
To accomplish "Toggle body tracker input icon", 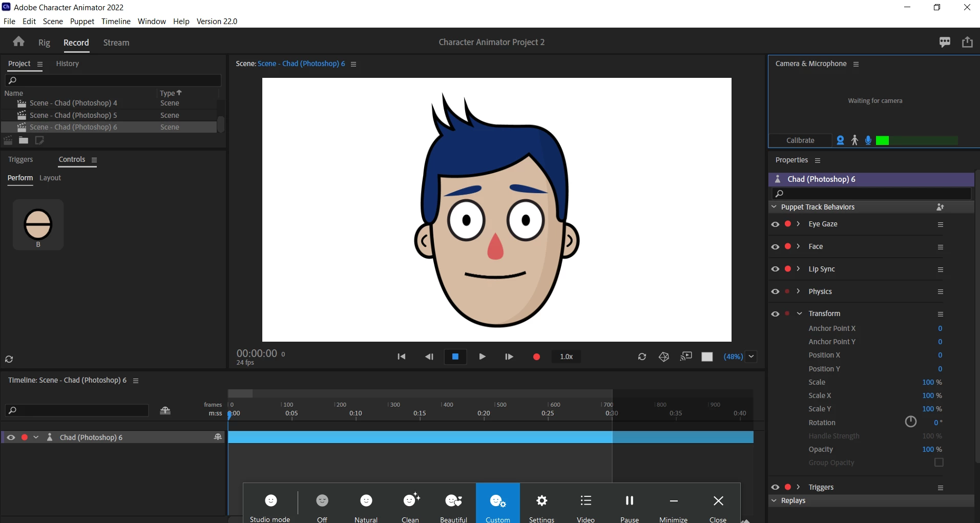I will (x=854, y=140).
